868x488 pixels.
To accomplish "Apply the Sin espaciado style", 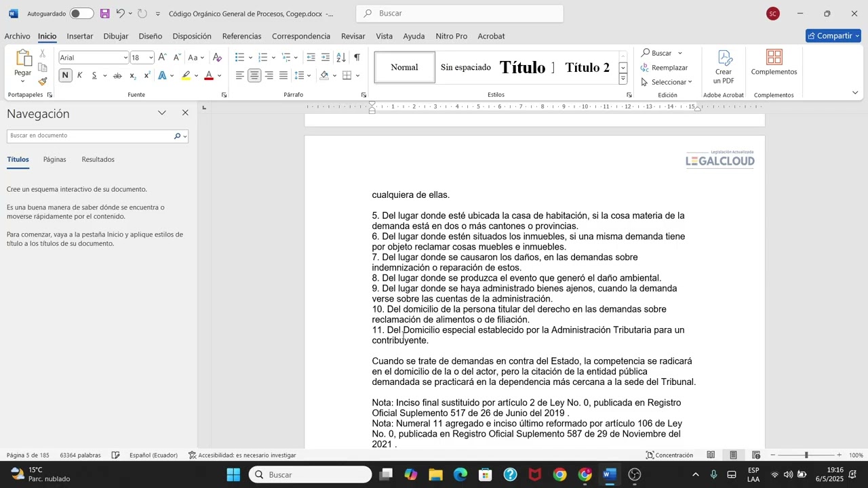I will pyautogui.click(x=466, y=67).
